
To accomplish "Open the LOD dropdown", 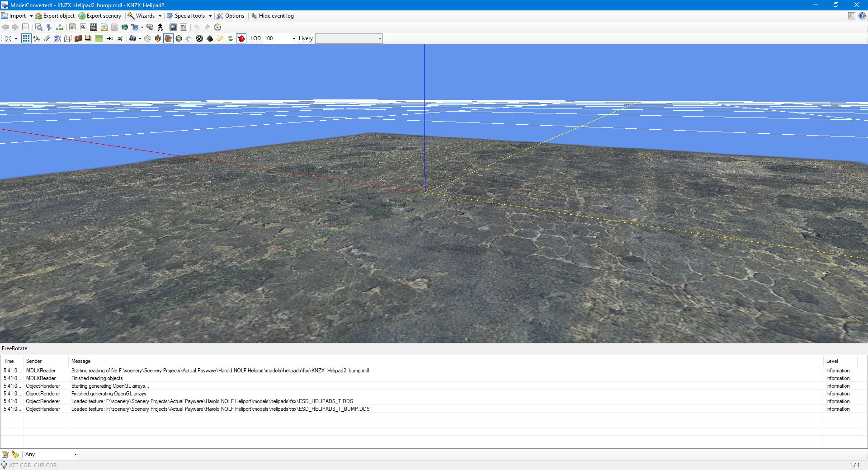I will (x=293, y=39).
